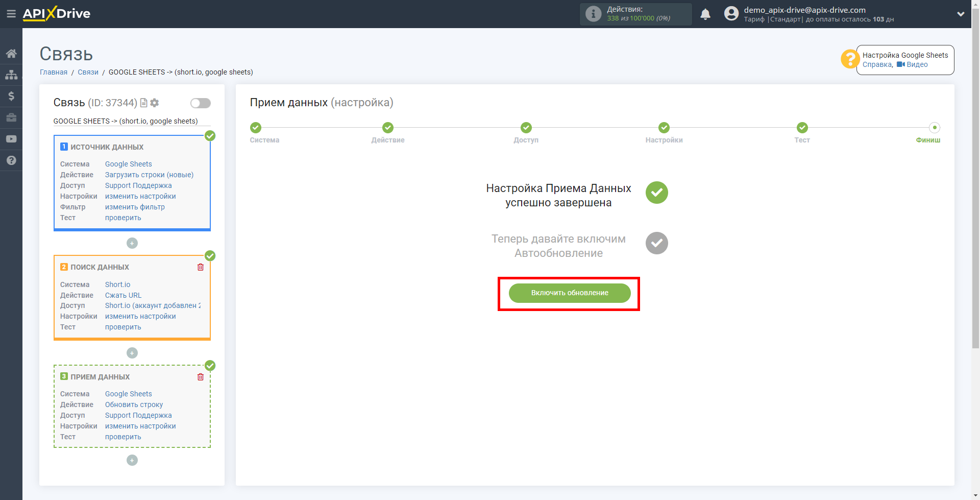The image size is (980, 500).
Task: Click Google Sheets in receive block
Action: click(x=129, y=394)
